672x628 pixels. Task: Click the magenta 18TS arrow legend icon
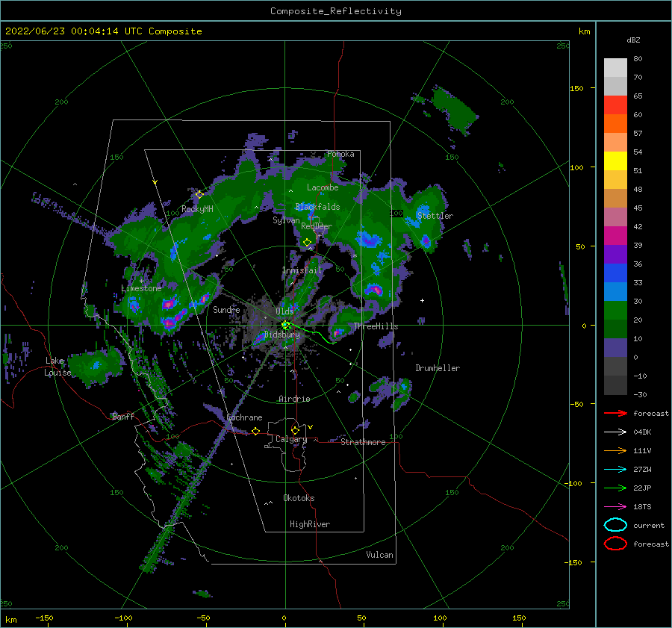615,507
